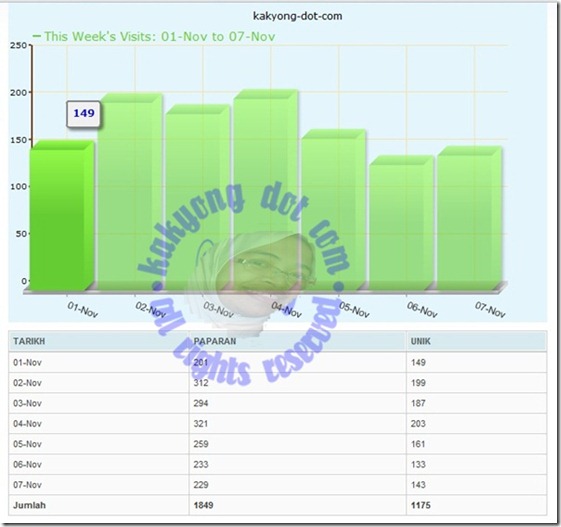The height and width of the screenshot is (527, 561).
Task: Click the 05-Nov bar in the chart
Action: [x=333, y=210]
